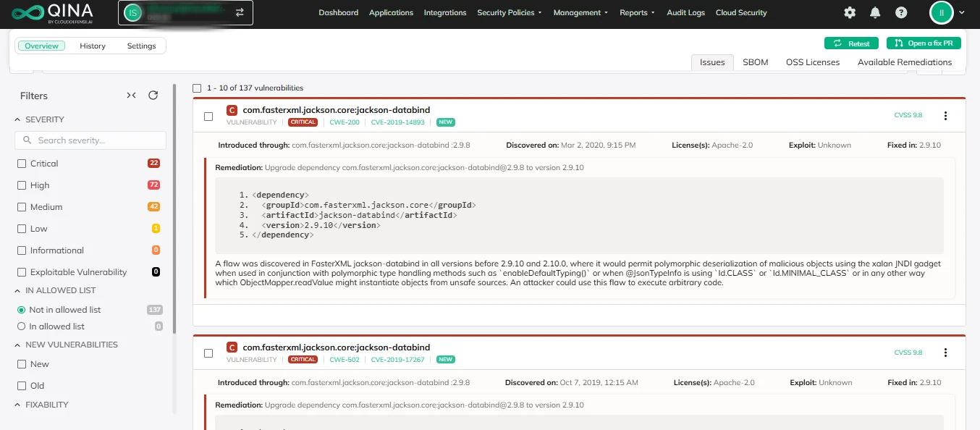Go to the History tab

(93, 46)
